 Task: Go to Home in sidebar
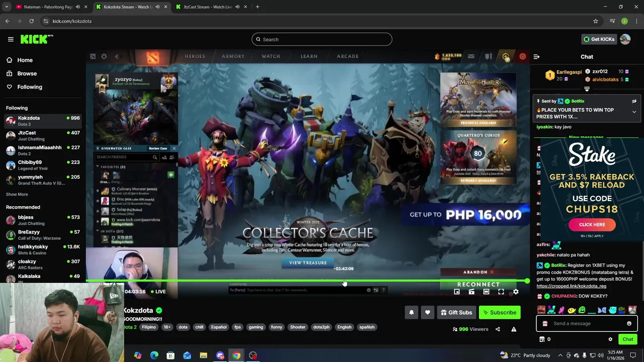pos(25,60)
